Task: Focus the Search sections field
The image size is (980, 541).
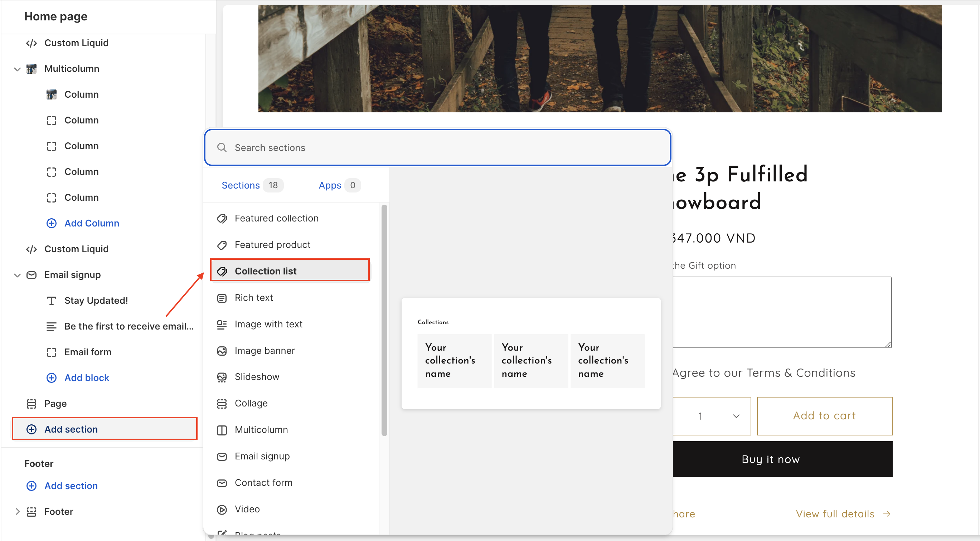Action: click(x=437, y=147)
